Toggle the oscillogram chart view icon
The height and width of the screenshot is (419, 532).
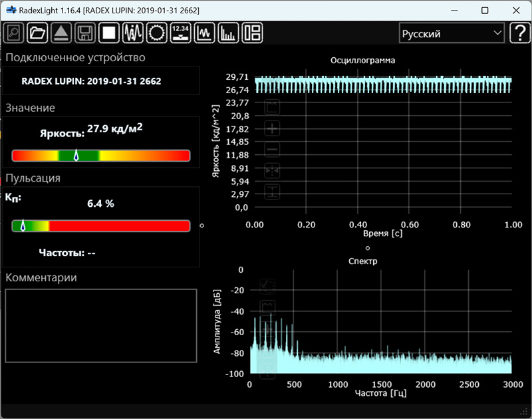pyautogui.click(x=205, y=33)
